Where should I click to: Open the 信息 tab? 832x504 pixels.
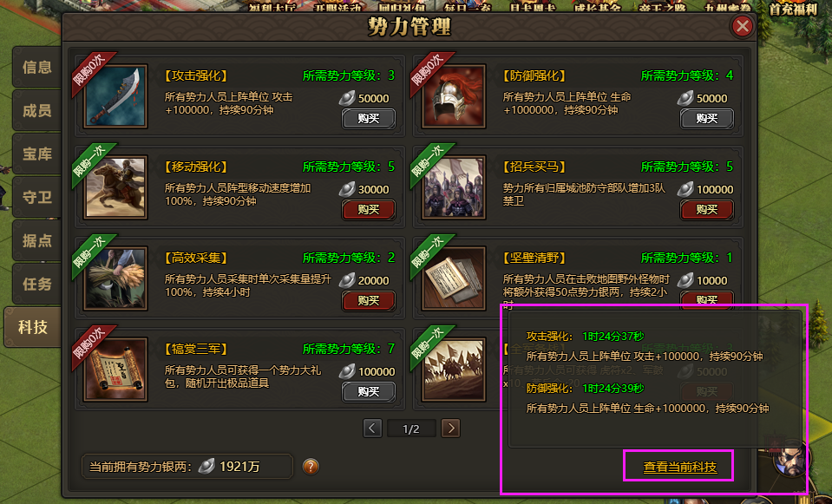click(x=36, y=67)
